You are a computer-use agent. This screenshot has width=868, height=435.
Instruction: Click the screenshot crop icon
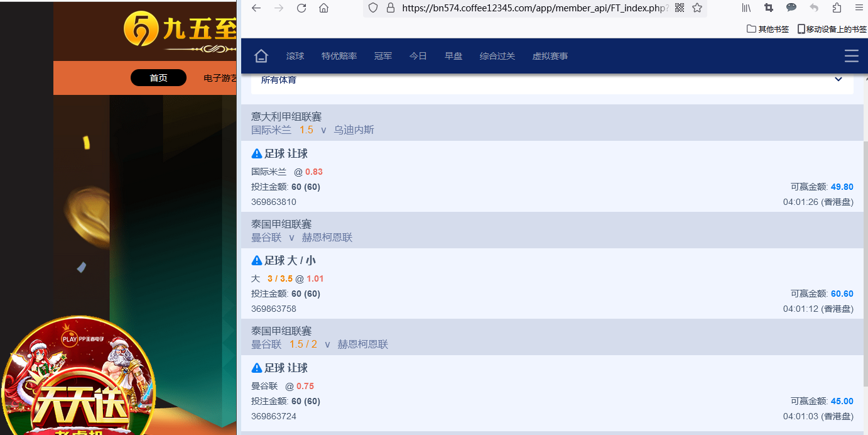tap(769, 8)
